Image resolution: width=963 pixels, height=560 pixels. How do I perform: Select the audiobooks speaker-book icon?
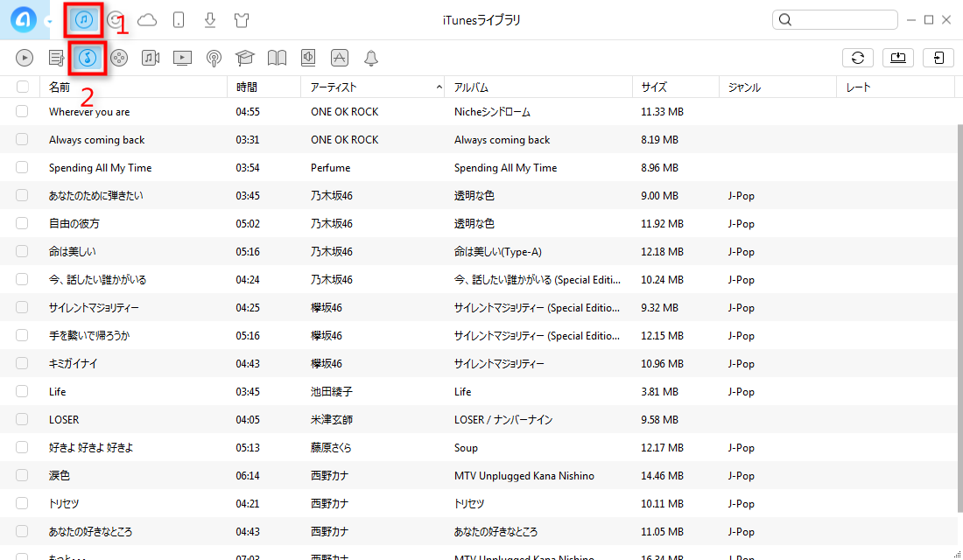coord(308,58)
